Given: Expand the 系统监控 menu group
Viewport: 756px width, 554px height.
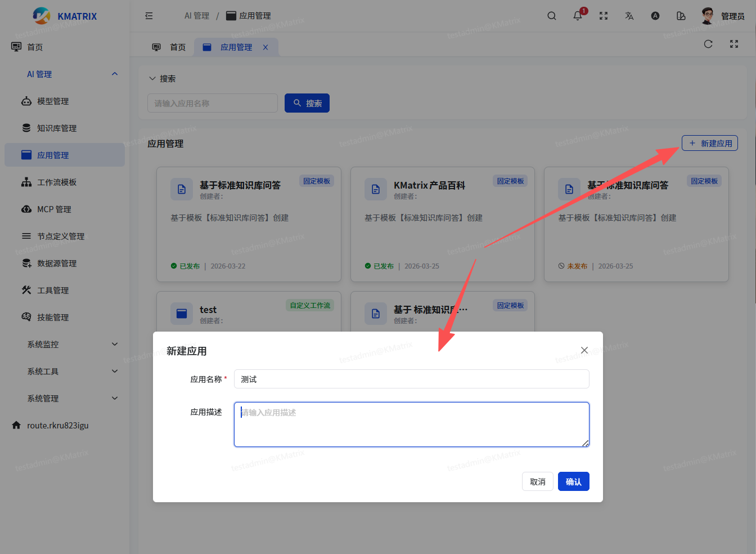Looking at the screenshot, I should [72, 344].
